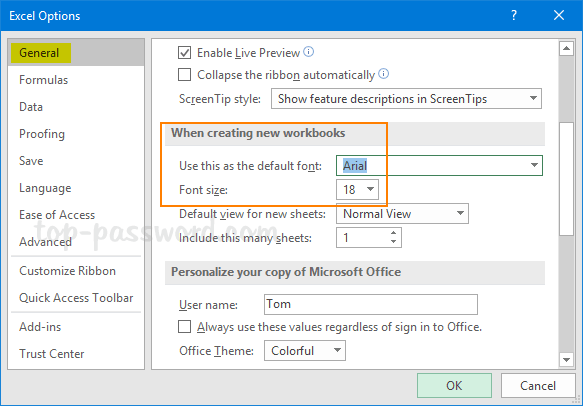Image resolution: width=583 pixels, height=406 pixels.
Task: Click the info icon beside Enable Live Preview
Action: tap(309, 52)
